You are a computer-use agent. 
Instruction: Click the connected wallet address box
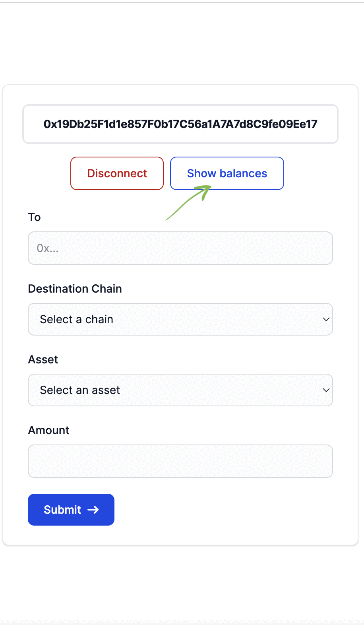(180, 124)
